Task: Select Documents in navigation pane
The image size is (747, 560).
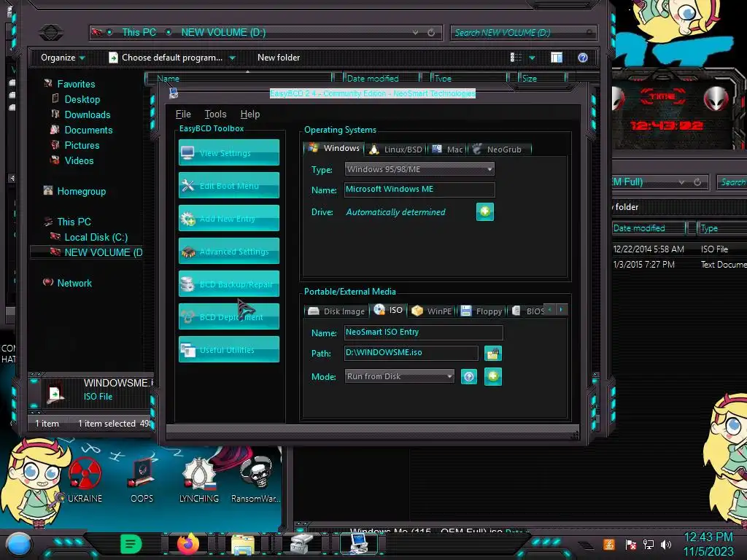Action: [x=88, y=130]
